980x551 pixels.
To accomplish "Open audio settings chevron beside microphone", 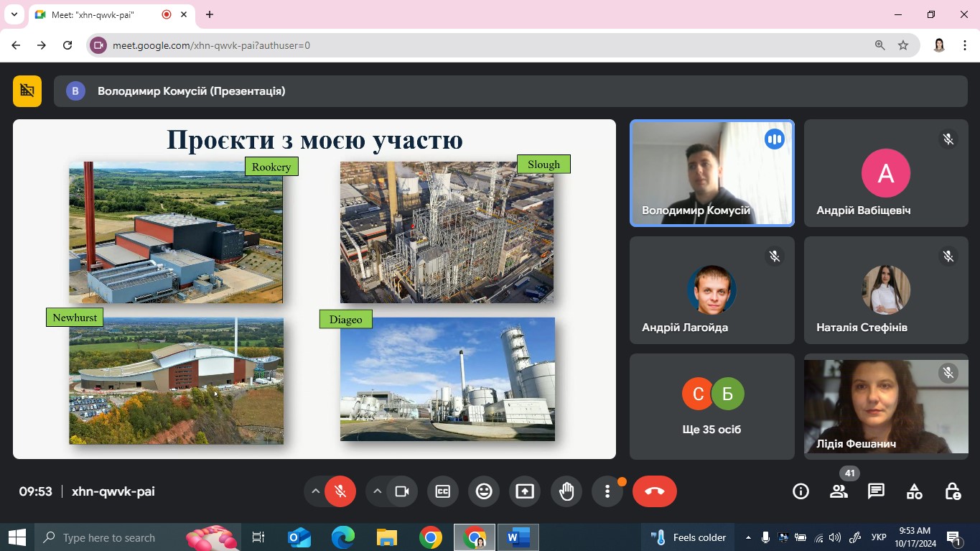I will pos(315,491).
